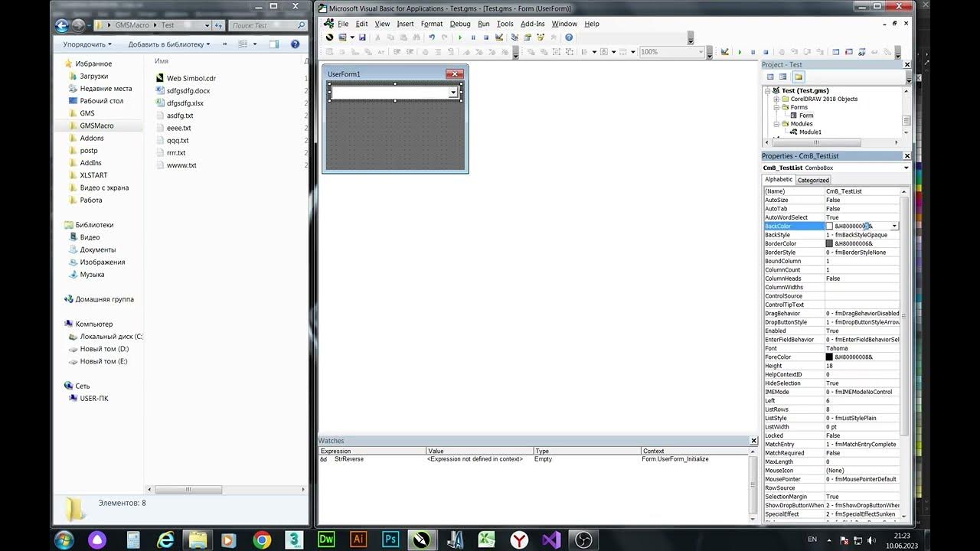Click the BorderColor gray color swatch
Screen dimensions: 980x551
pyautogui.click(x=829, y=243)
